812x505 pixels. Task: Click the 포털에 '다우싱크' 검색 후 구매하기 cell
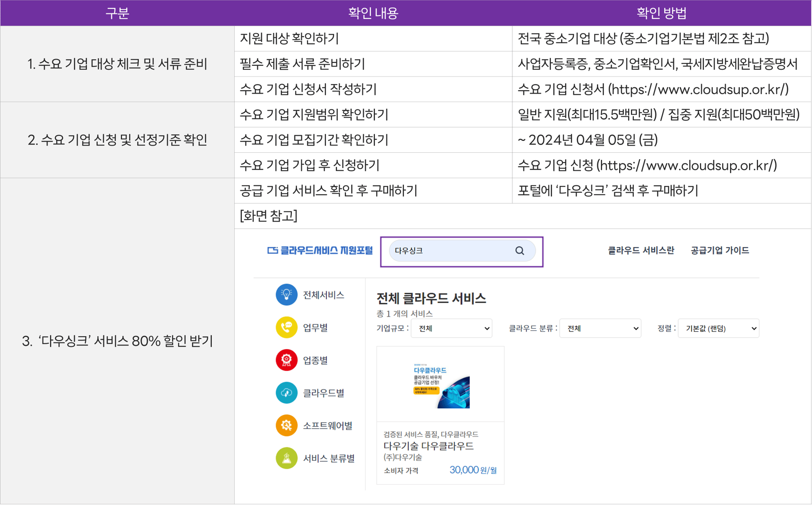662,190
